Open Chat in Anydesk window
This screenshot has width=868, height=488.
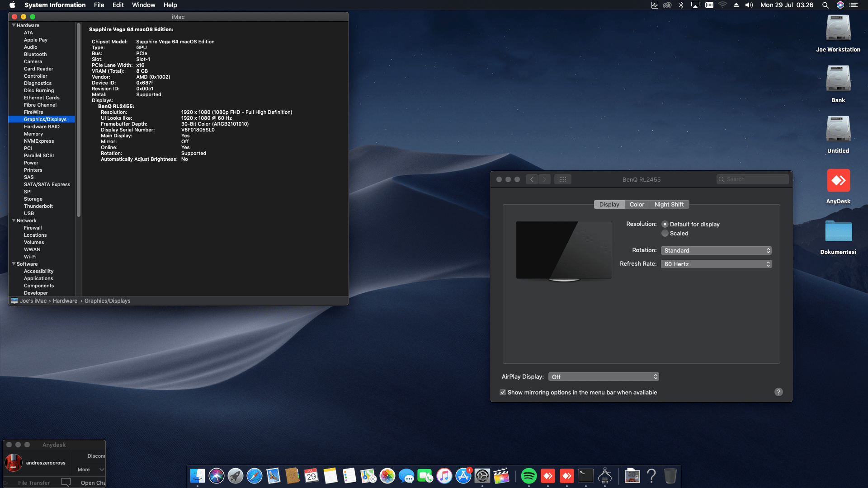(x=93, y=483)
